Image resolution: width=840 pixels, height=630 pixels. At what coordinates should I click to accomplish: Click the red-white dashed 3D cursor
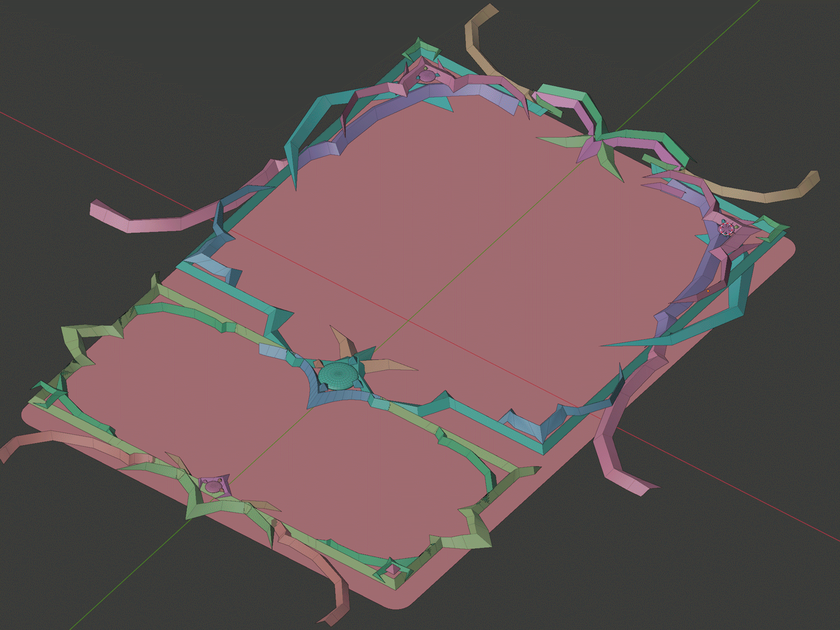(726, 228)
